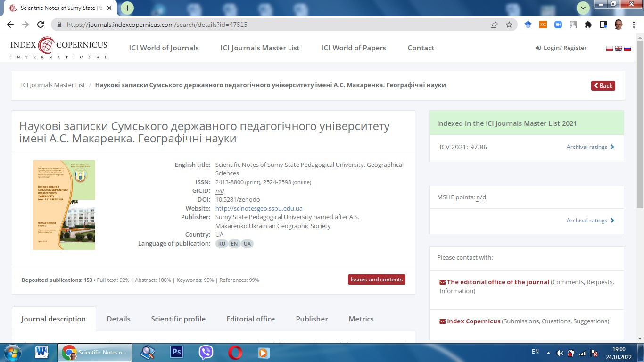Open ICI World of Journals menu

[x=164, y=48]
